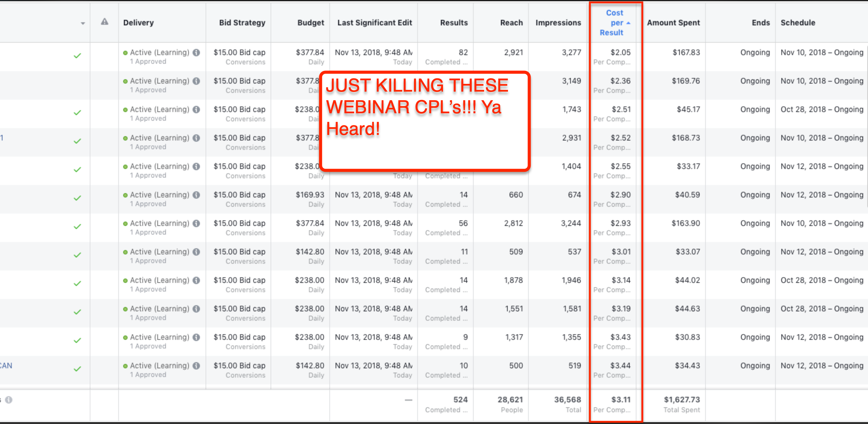Click the Reach column header
Viewport: 868px width, 424px height.
pyautogui.click(x=511, y=23)
